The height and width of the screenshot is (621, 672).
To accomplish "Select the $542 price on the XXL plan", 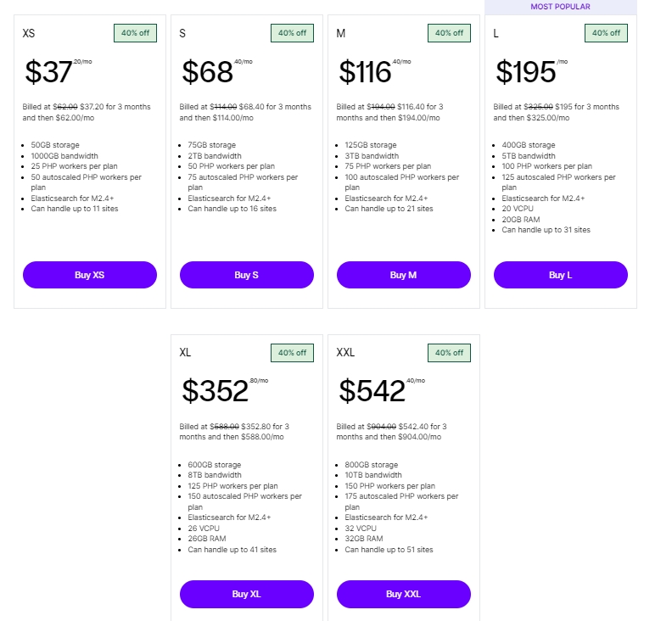I will point(372,391).
